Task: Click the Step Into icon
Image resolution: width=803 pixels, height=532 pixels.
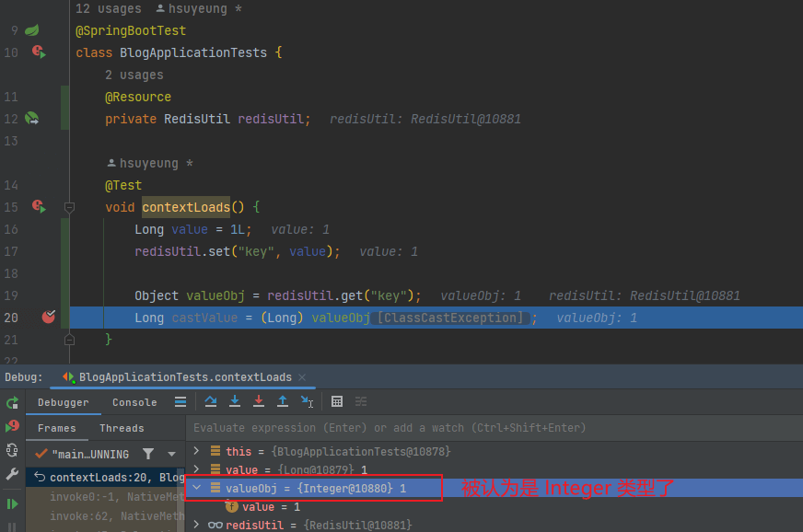Action: coord(233,402)
